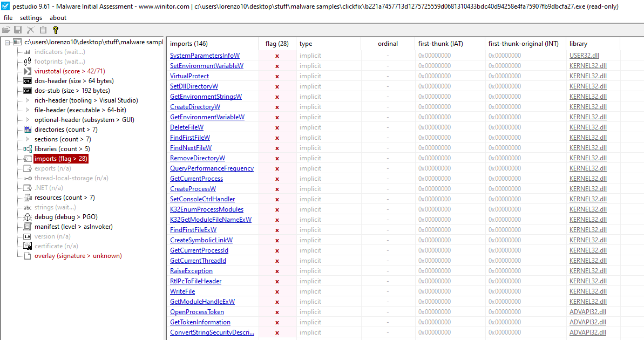This screenshot has width=644, height=340.
Task: Open the about menu
Action: coord(58,18)
